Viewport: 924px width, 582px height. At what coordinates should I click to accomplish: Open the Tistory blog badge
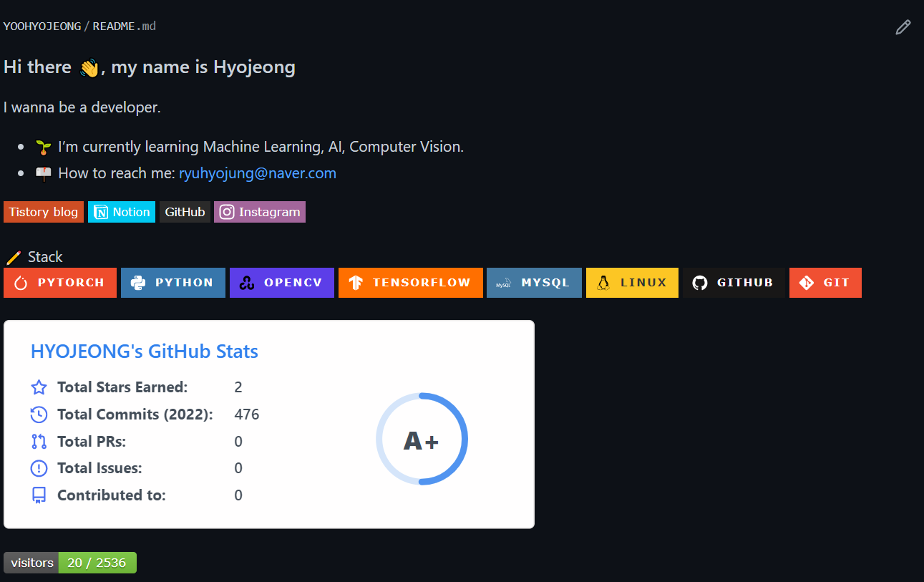click(44, 212)
